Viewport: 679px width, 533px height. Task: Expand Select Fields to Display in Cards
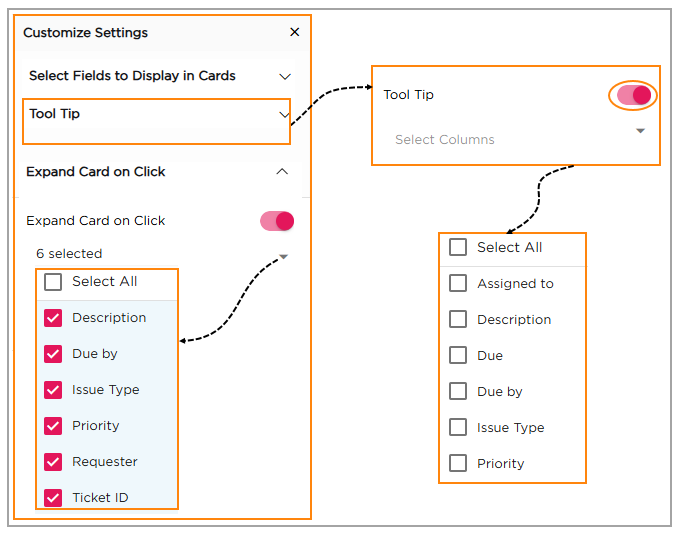285,76
